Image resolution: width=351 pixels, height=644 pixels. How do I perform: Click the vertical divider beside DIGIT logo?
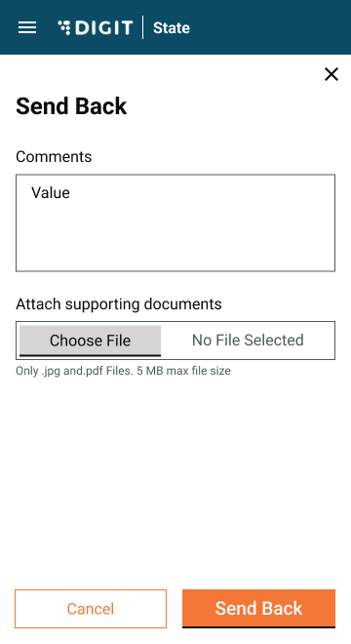coord(143,27)
